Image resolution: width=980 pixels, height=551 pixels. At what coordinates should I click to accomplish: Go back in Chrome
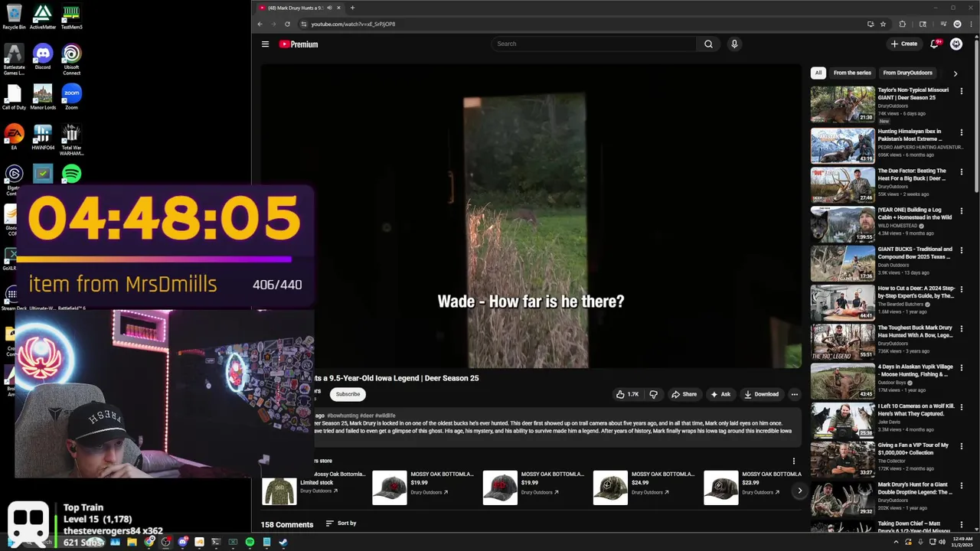[x=260, y=24]
